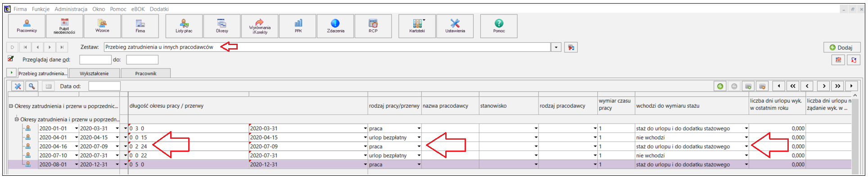
Task: Open the Administracja menu
Action: 71,9
